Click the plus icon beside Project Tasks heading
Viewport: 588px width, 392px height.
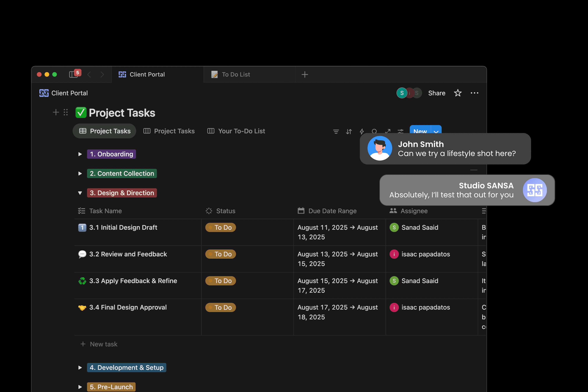[56, 112]
